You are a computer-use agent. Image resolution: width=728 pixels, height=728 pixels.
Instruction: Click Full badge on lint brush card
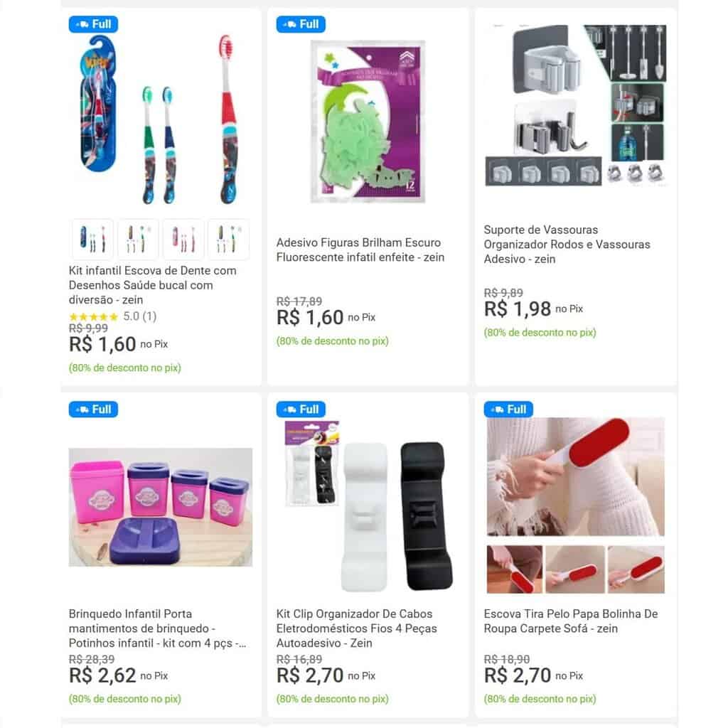pyautogui.click(x=508, y=409)
